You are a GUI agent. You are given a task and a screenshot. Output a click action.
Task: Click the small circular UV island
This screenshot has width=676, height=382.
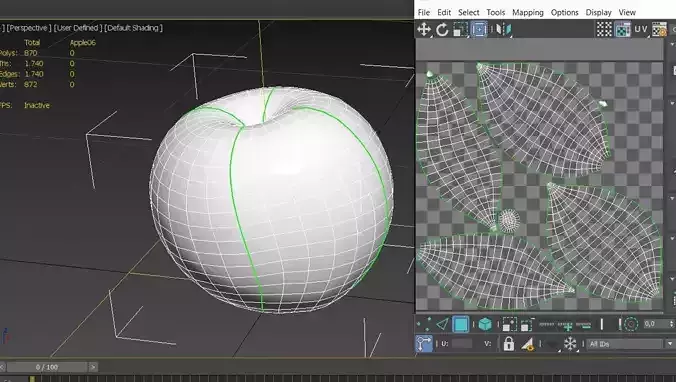(509, 220)
